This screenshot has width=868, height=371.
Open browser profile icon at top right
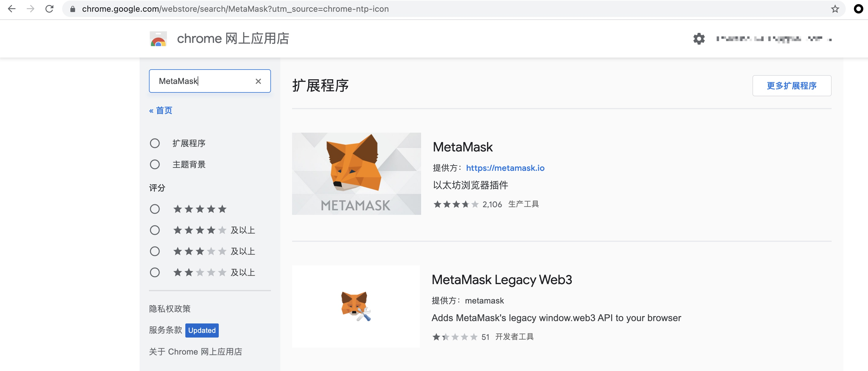pos(858,9)
